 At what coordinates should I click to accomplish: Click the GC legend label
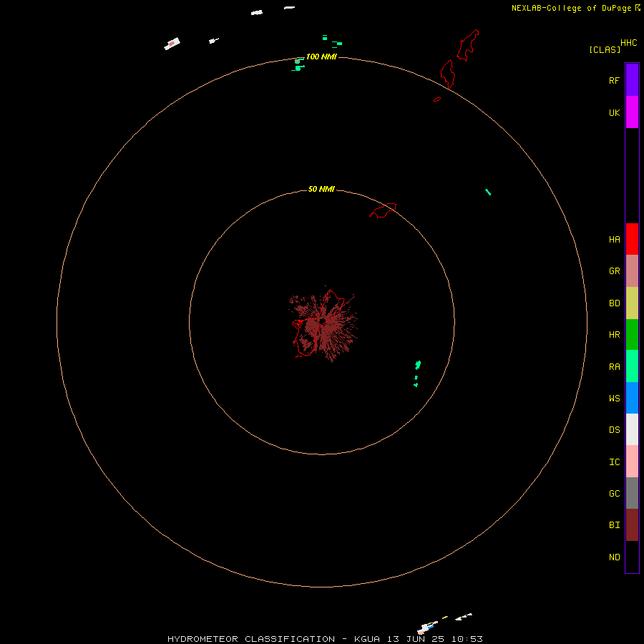614,493
